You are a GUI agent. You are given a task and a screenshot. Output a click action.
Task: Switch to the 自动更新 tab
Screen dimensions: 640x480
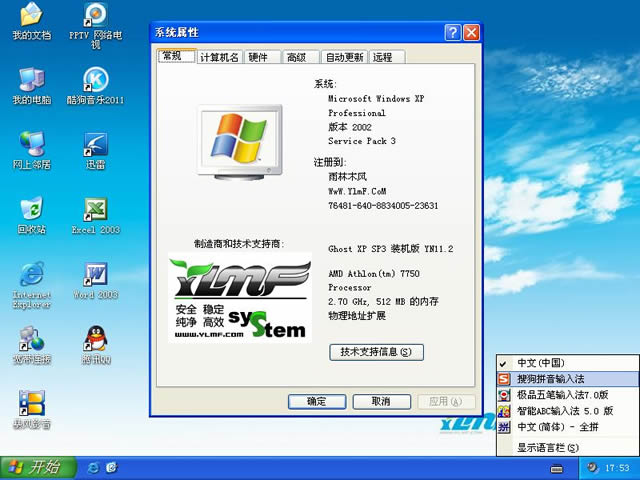[344, 57]
